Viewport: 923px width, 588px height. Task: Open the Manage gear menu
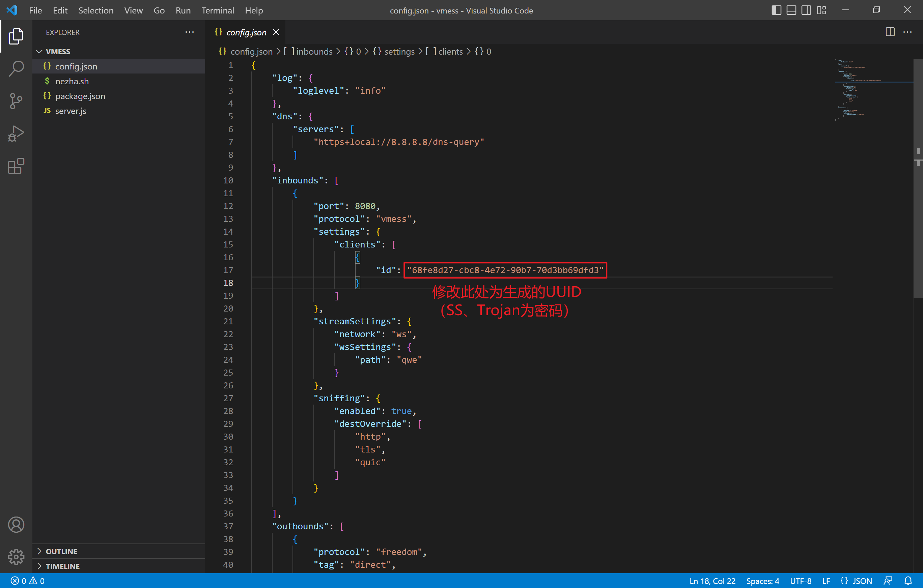pos(16,557)
